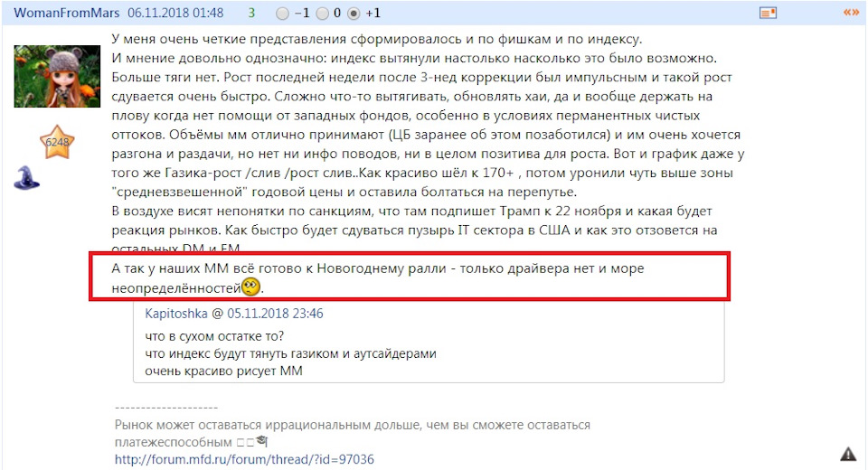This screenshot has height=470, width=868.
Task: Open the private message envelope icon
Action: click(768, 13)
